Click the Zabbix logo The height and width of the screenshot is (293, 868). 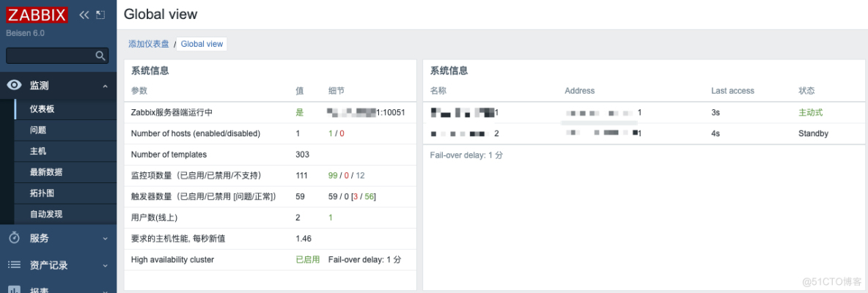pos(37,15)
